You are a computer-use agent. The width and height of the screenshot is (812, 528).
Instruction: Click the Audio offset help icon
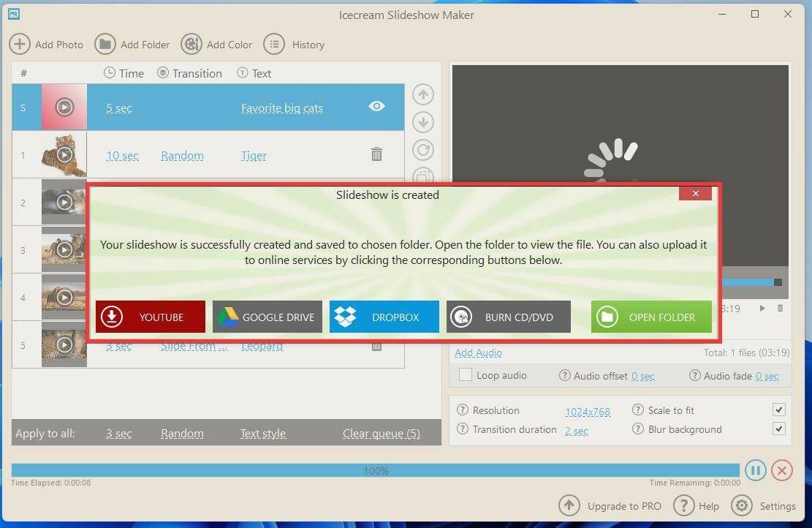click(x=564, y=375)
